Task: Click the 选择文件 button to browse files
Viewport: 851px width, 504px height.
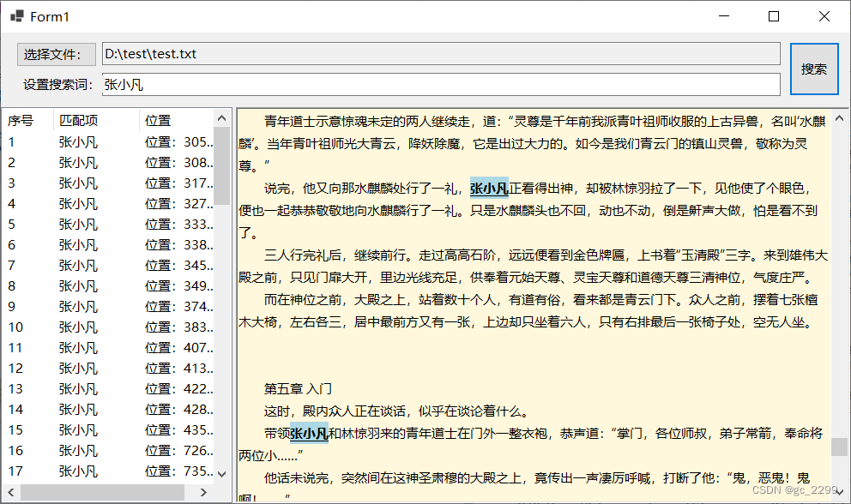Action: click(56, 54)
